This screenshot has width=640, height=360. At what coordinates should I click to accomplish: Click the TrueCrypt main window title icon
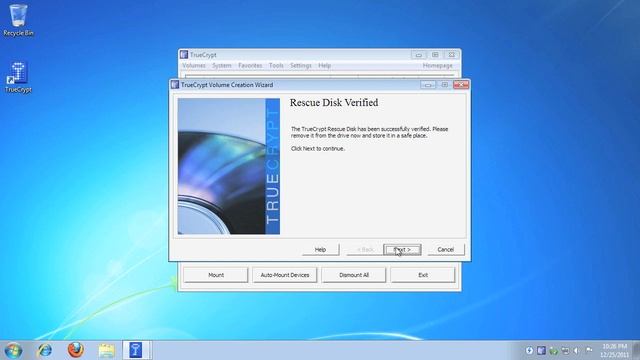pos(184,54)
